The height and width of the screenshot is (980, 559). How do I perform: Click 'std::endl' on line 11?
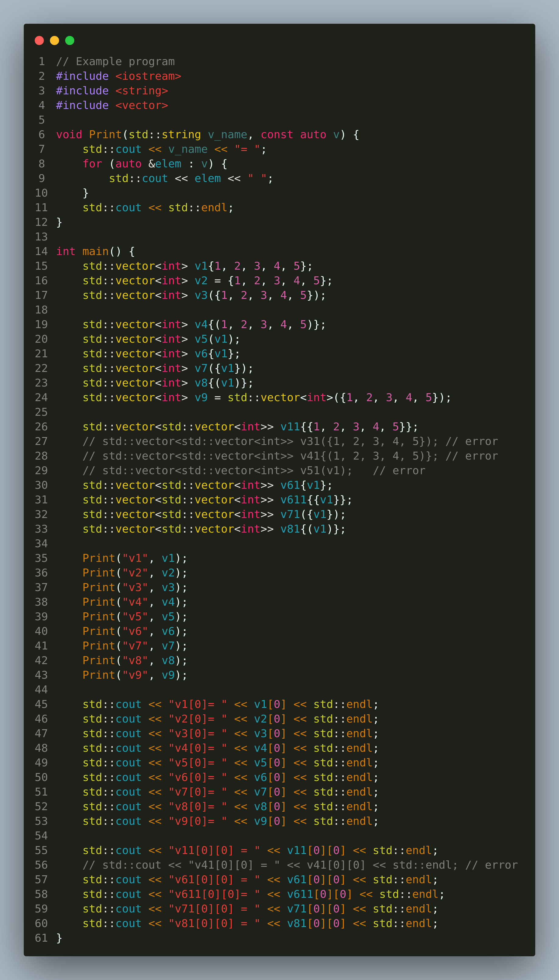[x=198, y=208]
